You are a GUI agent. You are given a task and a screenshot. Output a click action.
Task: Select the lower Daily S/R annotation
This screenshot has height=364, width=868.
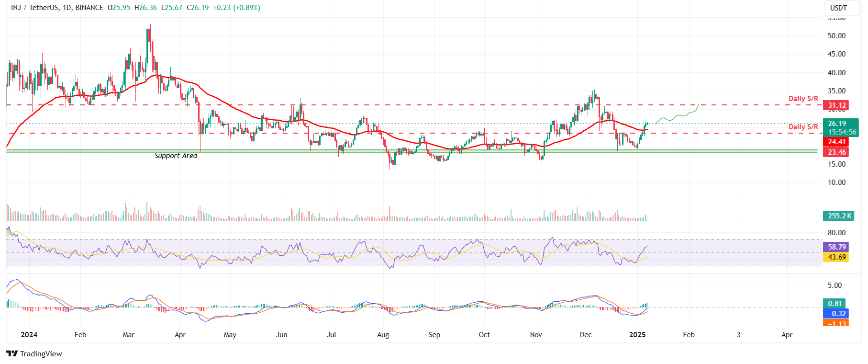pos(803,127)
